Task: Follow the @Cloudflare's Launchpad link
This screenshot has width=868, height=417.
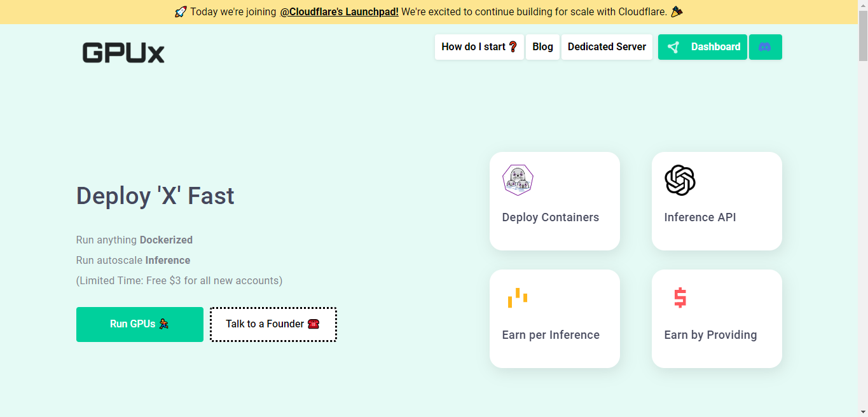Action: (x=339, y=11)
